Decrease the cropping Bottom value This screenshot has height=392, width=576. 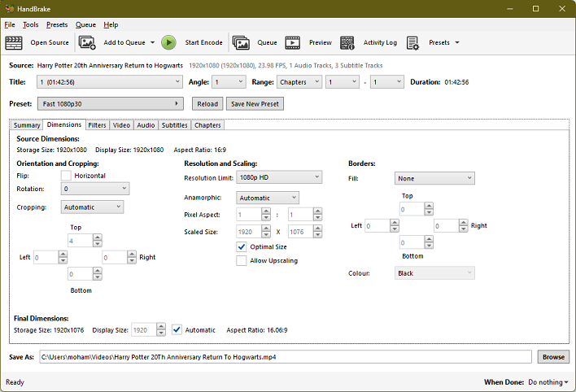point(98,277)
